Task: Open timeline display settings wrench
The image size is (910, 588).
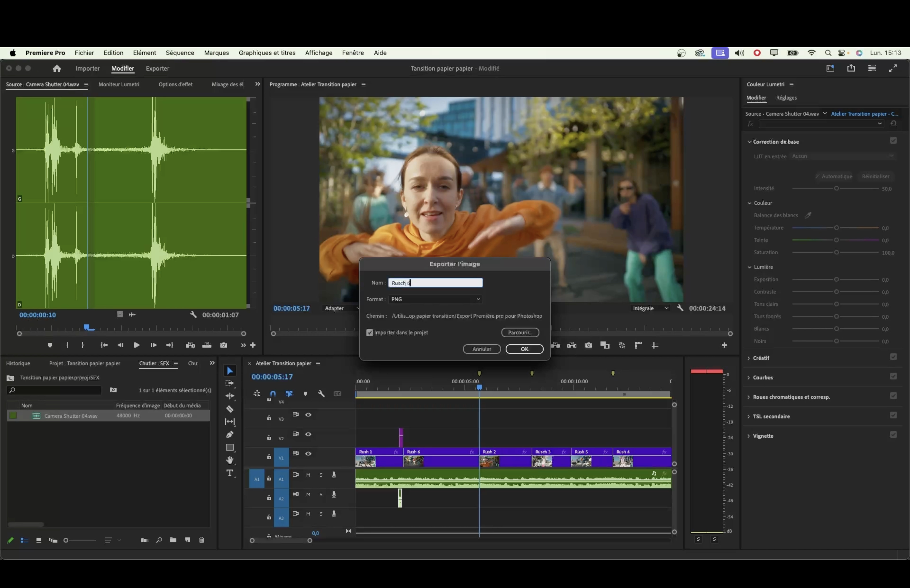Action: coord(321,394)
